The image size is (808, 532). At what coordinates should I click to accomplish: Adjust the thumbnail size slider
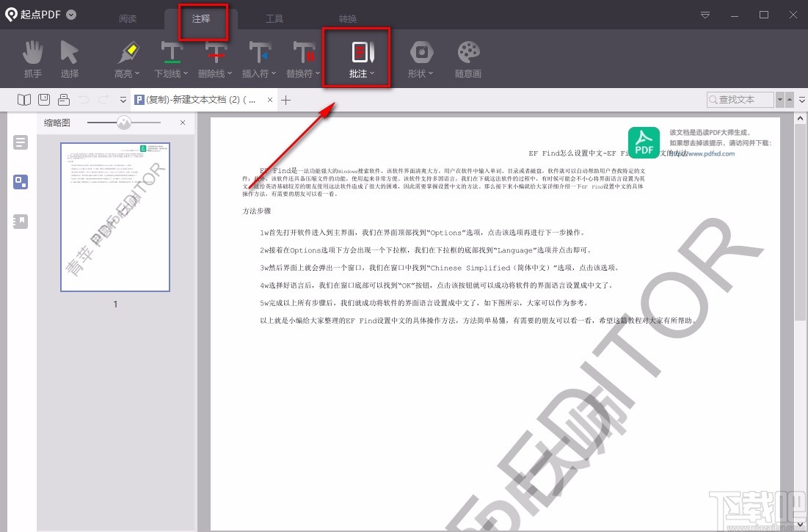tap(124, 123)
